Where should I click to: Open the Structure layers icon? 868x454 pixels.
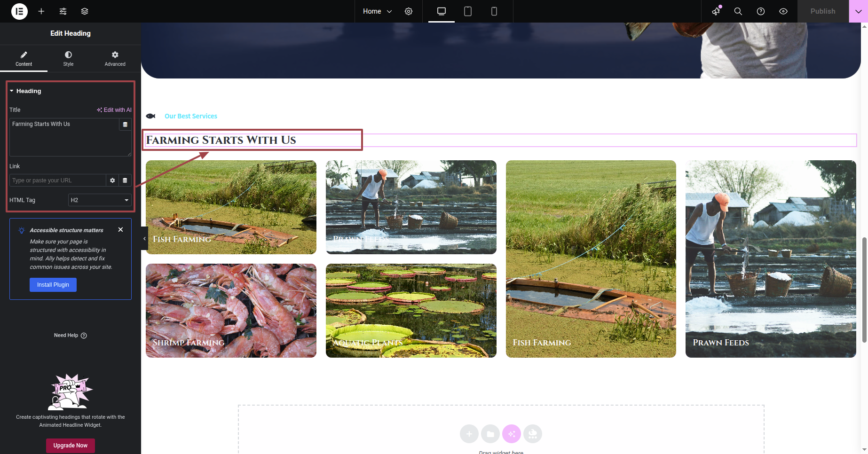(85, 11)
